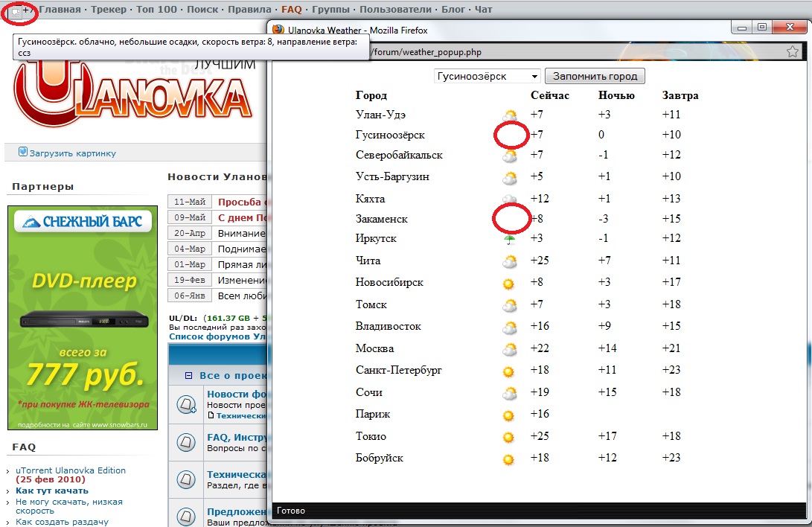The image size is (812, 527).
Task: Bookmark page with the star icon
Action: point(793,52)
